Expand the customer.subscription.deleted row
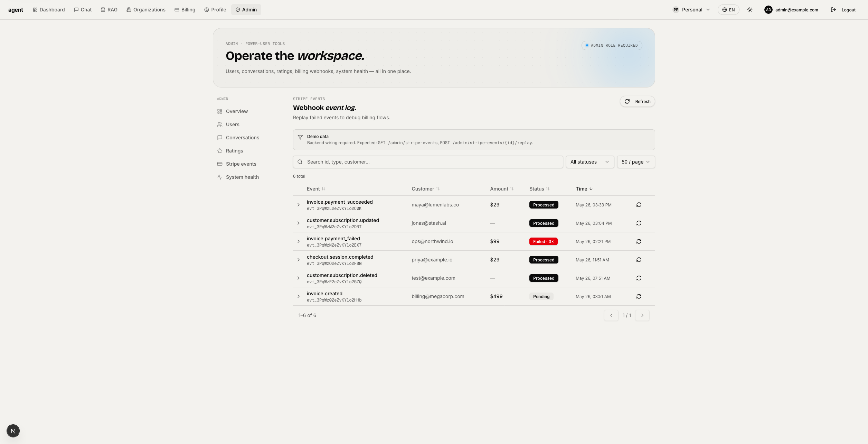 (x=299, y=278)
